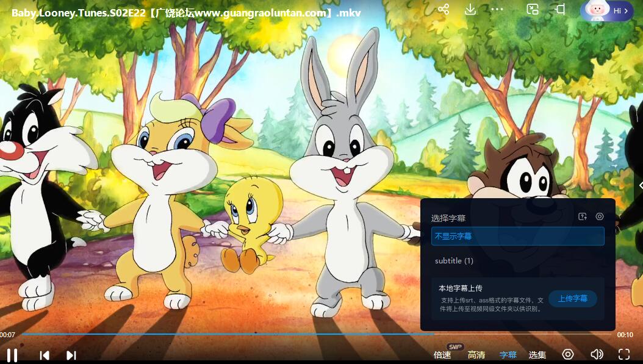Click the rotate screen icon
Screen dimensions: 643x364
[x=560, y=9]
